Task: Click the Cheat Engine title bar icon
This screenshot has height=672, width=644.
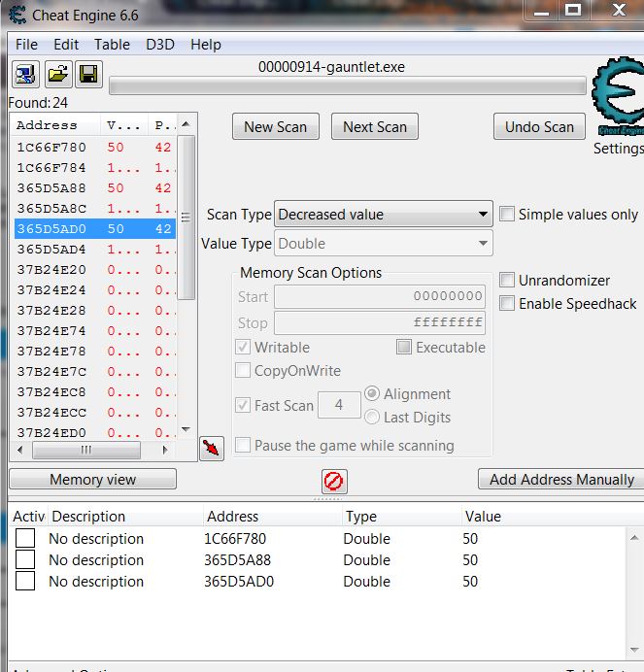Action: click(x=17, y=16)
